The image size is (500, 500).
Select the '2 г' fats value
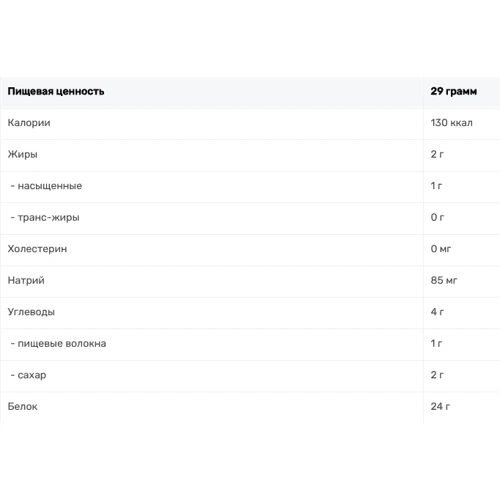pyautogui.click(x=437, y=154)
